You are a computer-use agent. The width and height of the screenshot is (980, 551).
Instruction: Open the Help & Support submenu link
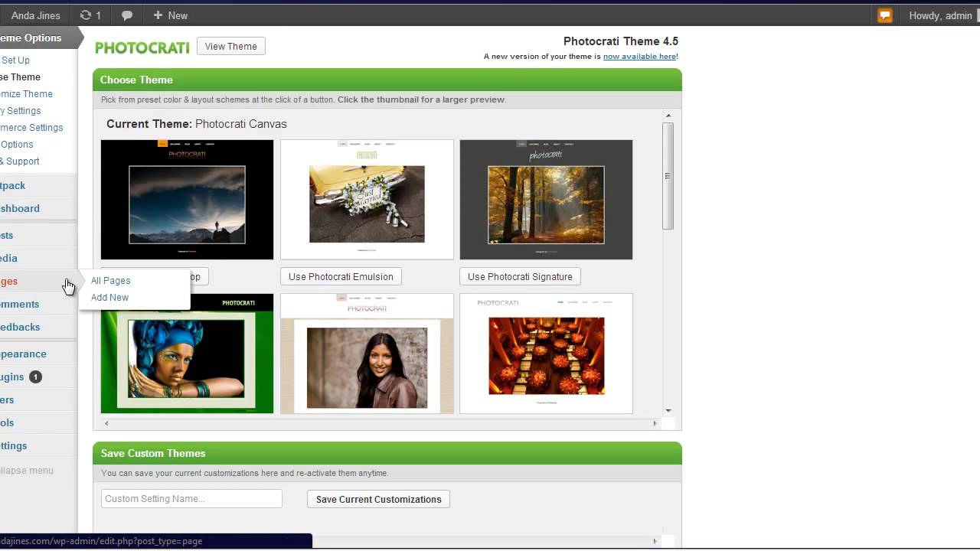20,161
